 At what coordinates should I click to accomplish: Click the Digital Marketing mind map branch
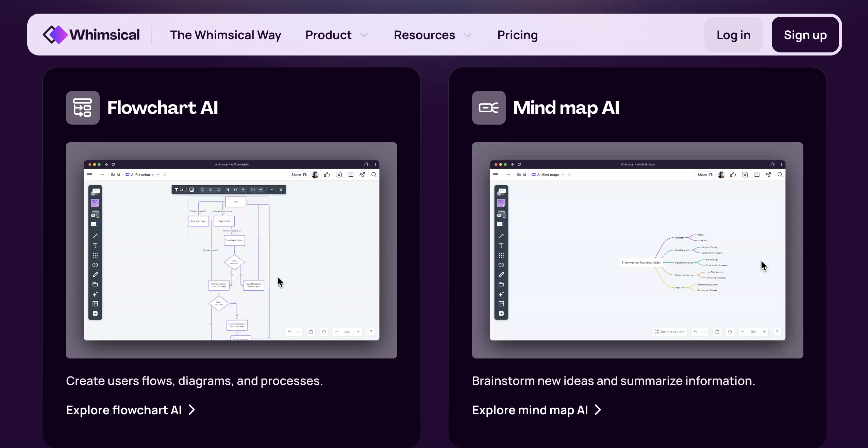(x=684, y=262)
